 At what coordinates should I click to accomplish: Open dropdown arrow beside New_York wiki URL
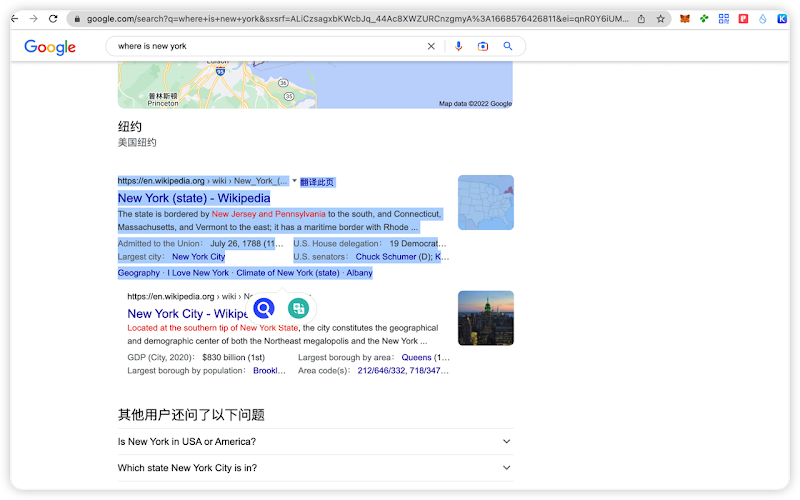click(294, 181)
